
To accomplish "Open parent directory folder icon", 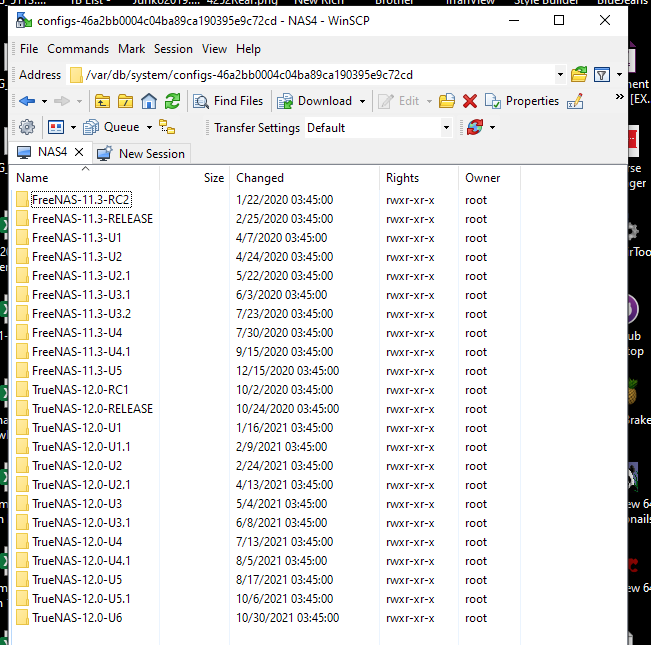I will [x=103, y=101].
